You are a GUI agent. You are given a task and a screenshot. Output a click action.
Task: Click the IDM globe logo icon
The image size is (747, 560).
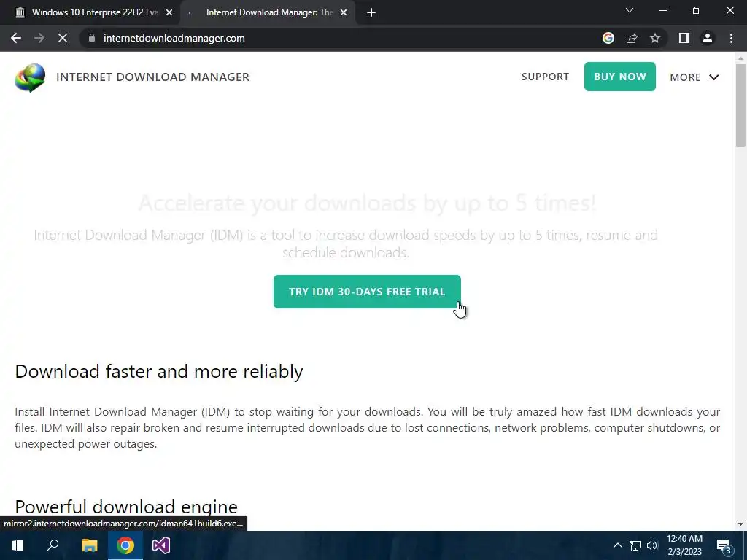(x=30, y=77)
